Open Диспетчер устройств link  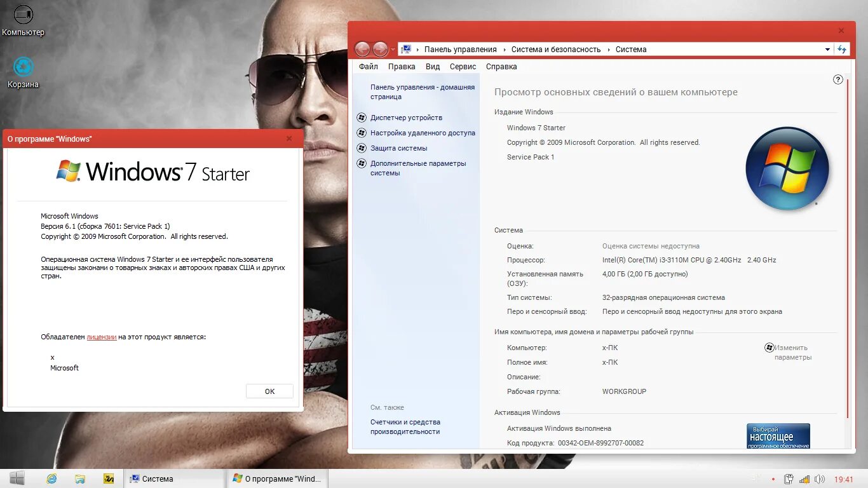tap(406, 118)
